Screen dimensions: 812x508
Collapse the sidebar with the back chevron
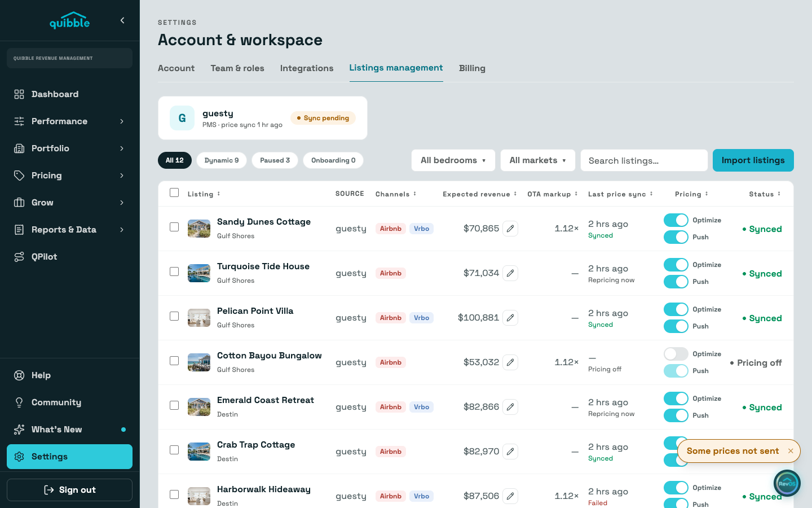tap(122, 20)
